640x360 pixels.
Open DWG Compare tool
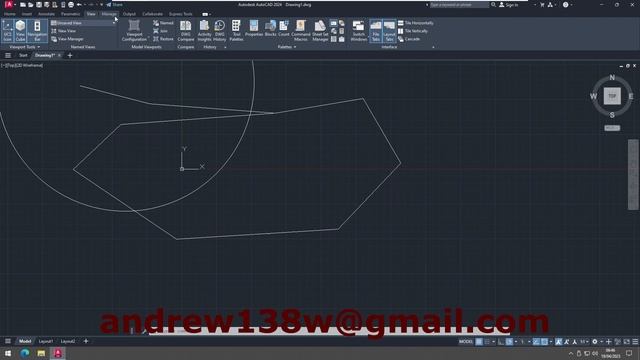click(186, 31)
